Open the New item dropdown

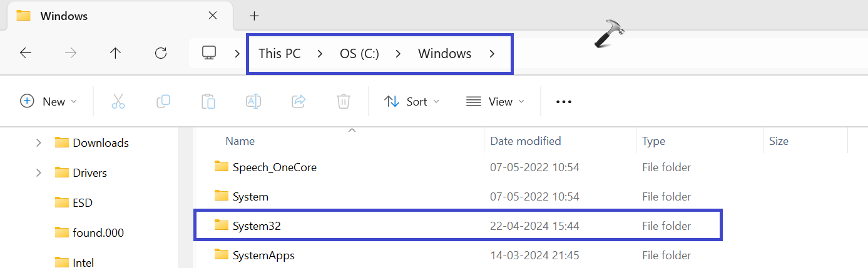(49, 101)
